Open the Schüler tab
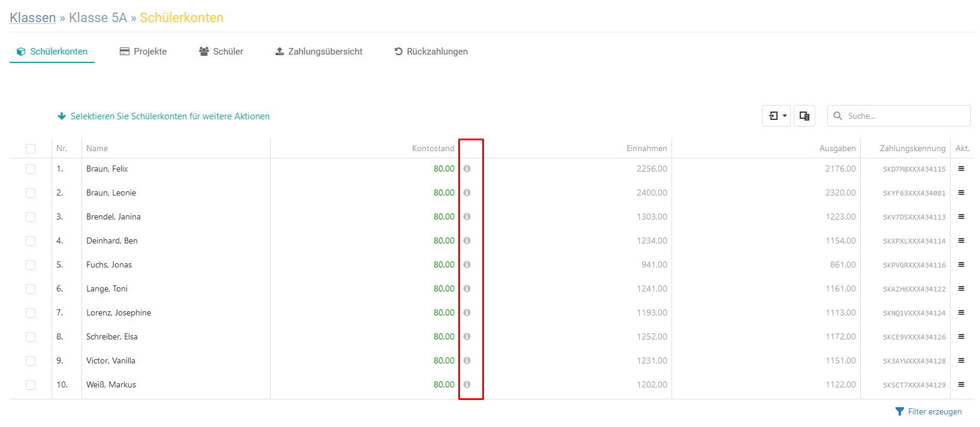This screenshot has height=427, width=980. (x=221, y=52)
